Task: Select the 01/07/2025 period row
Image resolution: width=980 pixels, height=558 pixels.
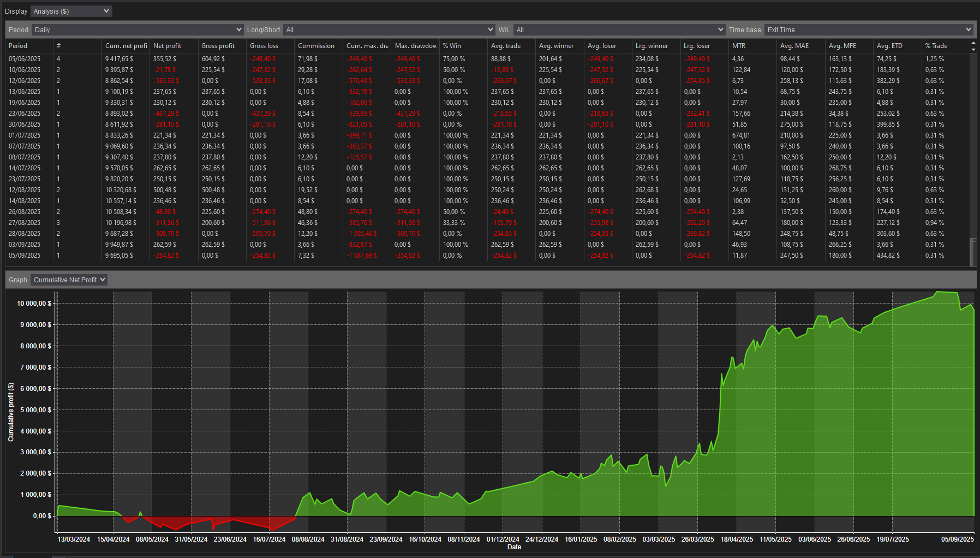Action: point(487,135)
